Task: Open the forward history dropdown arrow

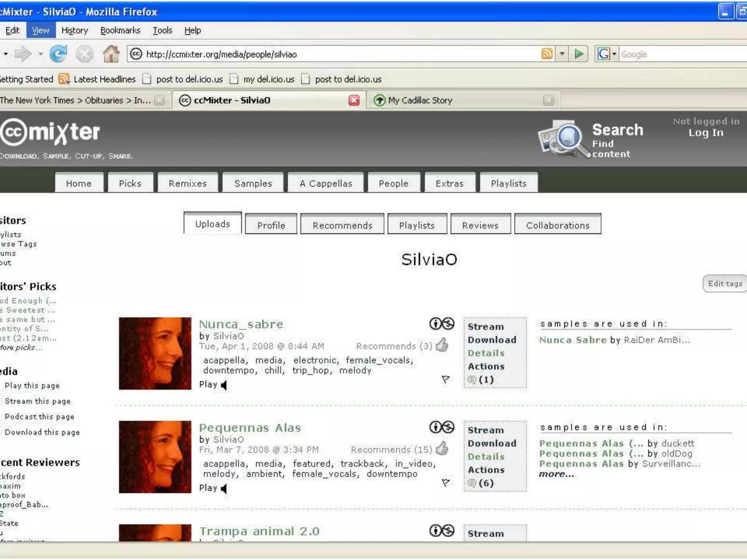Action: pyautogui.click(x=41, y=54)
